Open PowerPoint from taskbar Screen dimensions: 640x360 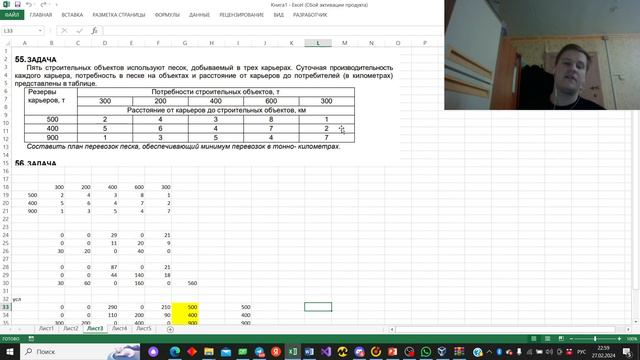tap(393, 351)
